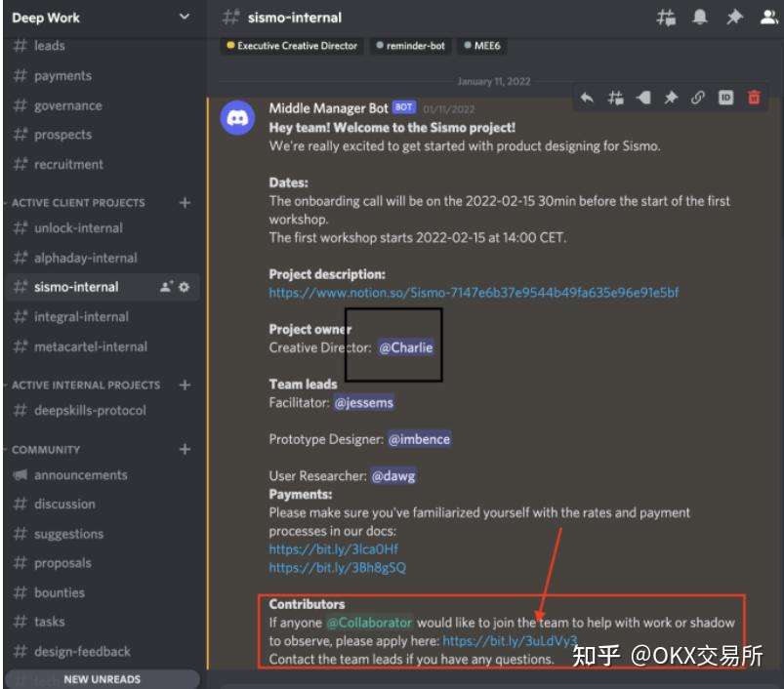Open bit.ly/3lcaOHf payment docs link
The image size is (784, 689).
(334, 549)
